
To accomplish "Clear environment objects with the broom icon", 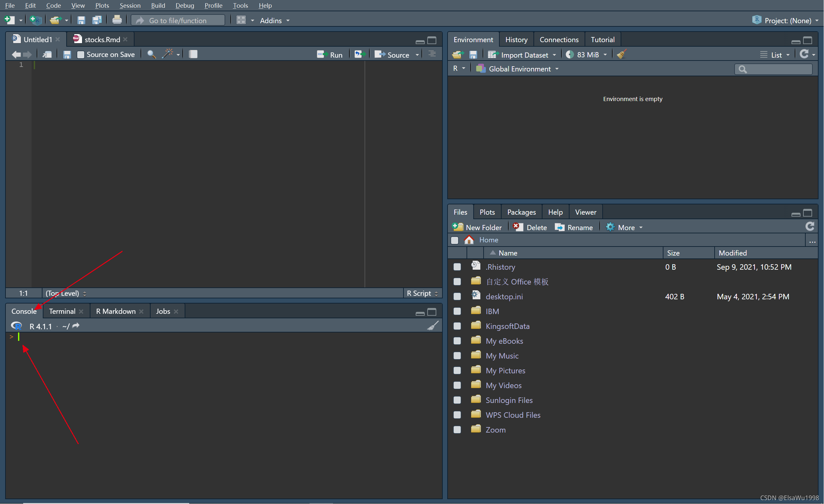I will tap(621, 54).
